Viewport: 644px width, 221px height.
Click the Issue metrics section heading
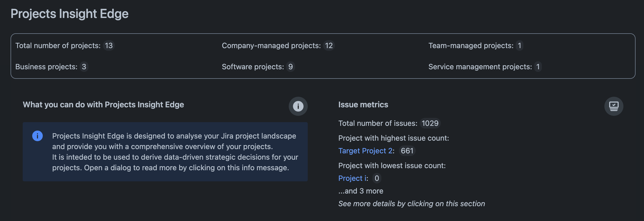(363, 105)
